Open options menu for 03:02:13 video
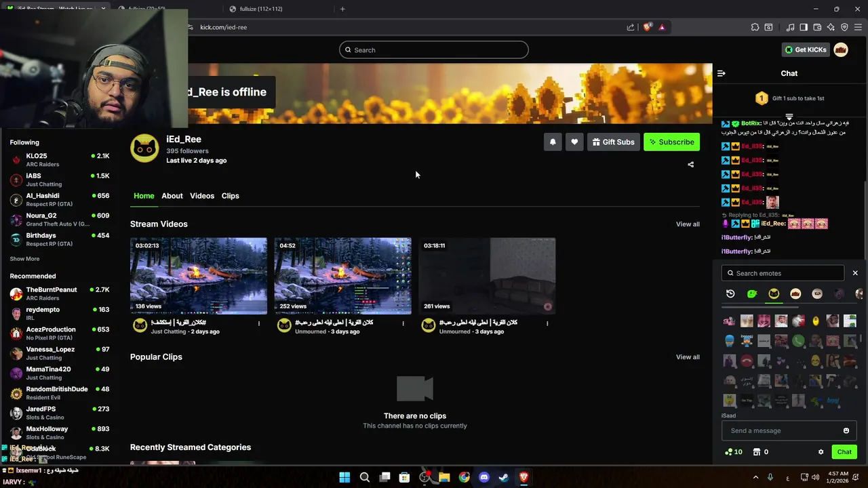Image resolution: width=868 pixels, height=488 pixels. (259, 323)
